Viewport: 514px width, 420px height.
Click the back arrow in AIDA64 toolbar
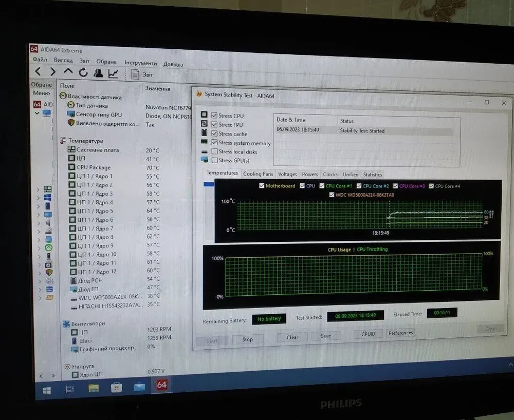point(38,72)
